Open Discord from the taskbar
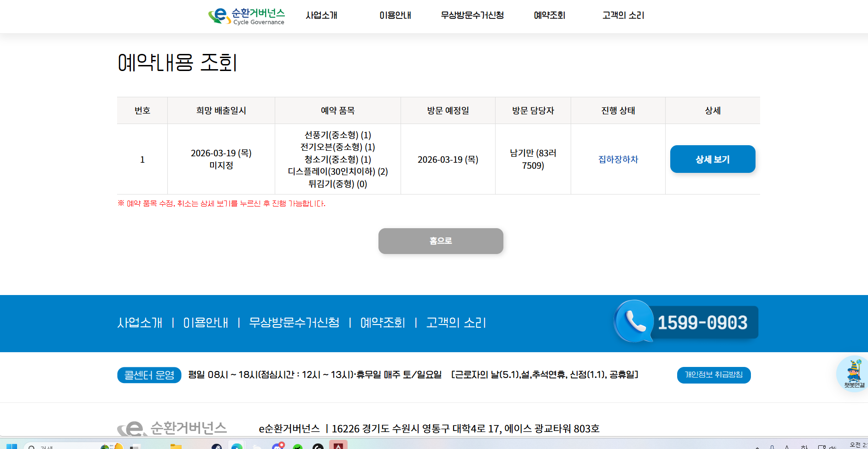 [278, 446]
